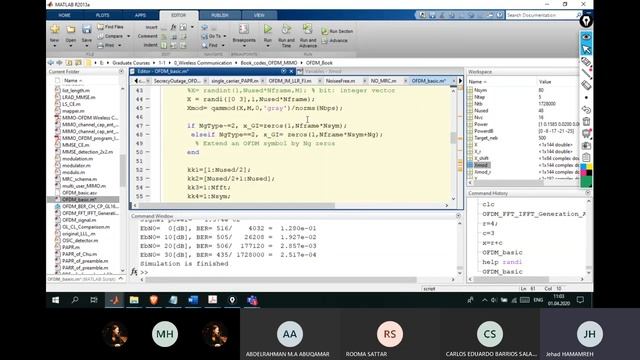Click the OFDM_Book path segment
This screenshot has height=360, width=640.
point(319,63)
